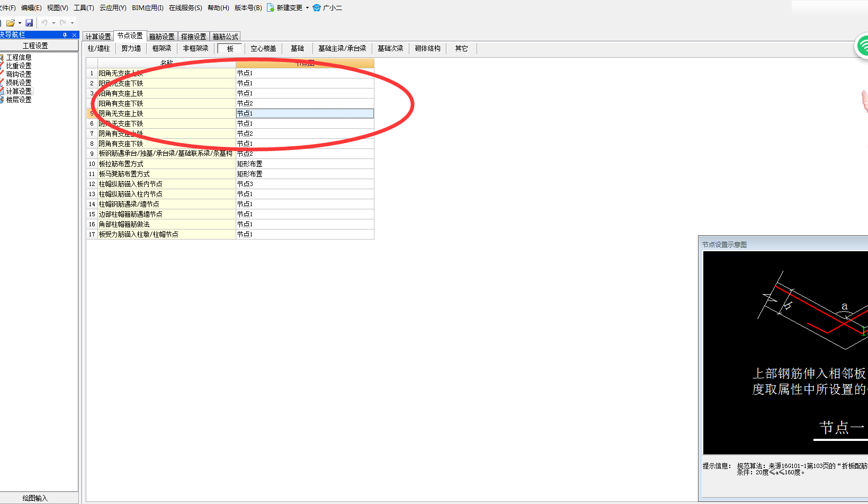Open the 视图(V) menu
This screenshot has height=504, width=868.
pyautogui.click(x=58, y=8)
